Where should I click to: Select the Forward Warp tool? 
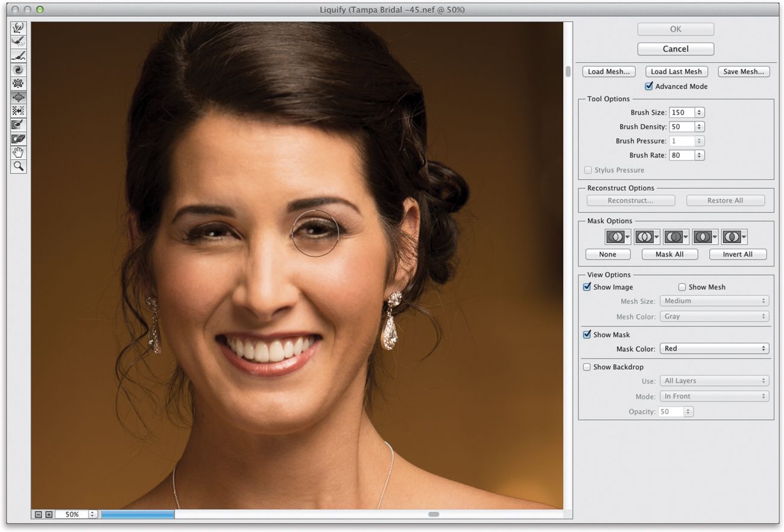(x=19, y=28)
